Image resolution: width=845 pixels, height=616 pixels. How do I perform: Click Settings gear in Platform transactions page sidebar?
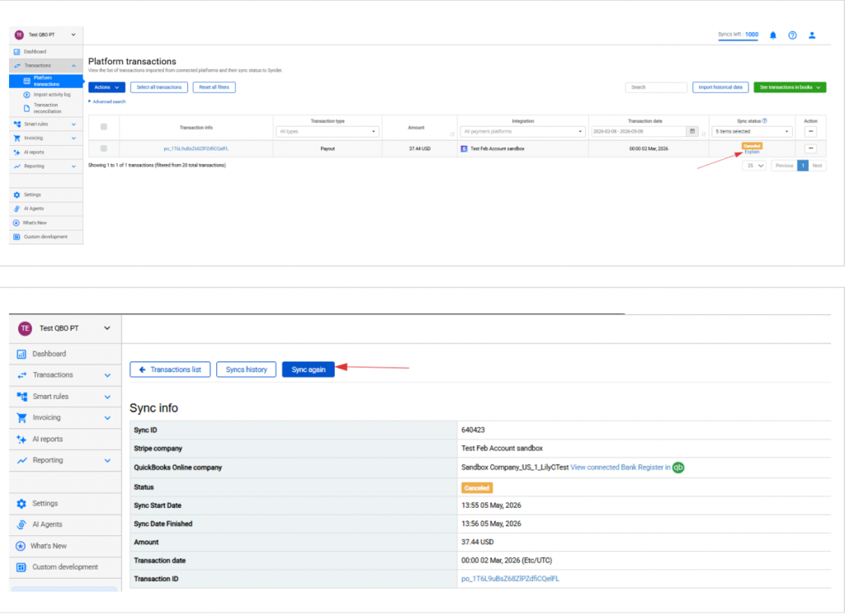(17, 195)
